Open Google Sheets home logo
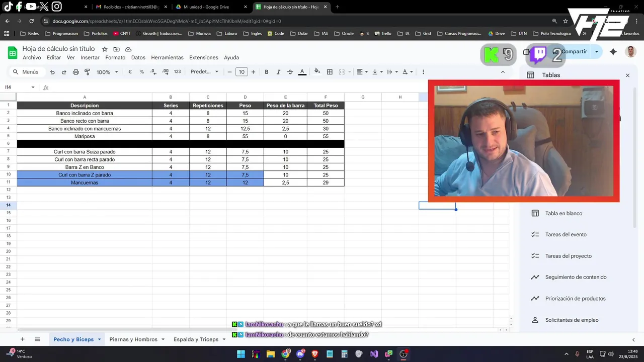Image resolution: width=644 pixels, height=362 pixels. pos(13,53)
